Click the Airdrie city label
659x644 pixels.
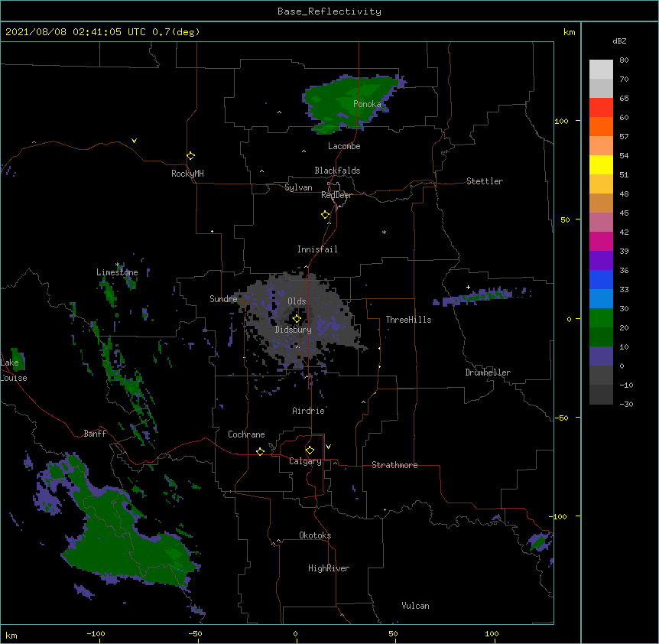309,411
